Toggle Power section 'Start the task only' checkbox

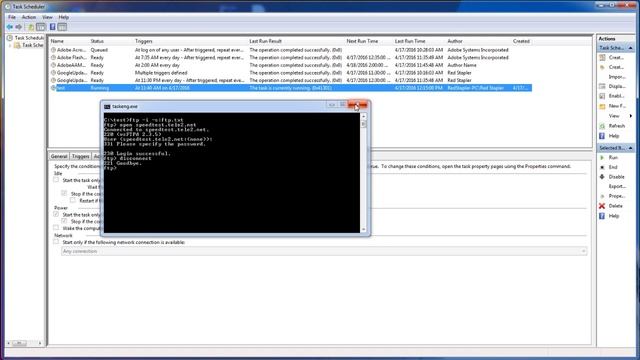click(x=56, y=214)
